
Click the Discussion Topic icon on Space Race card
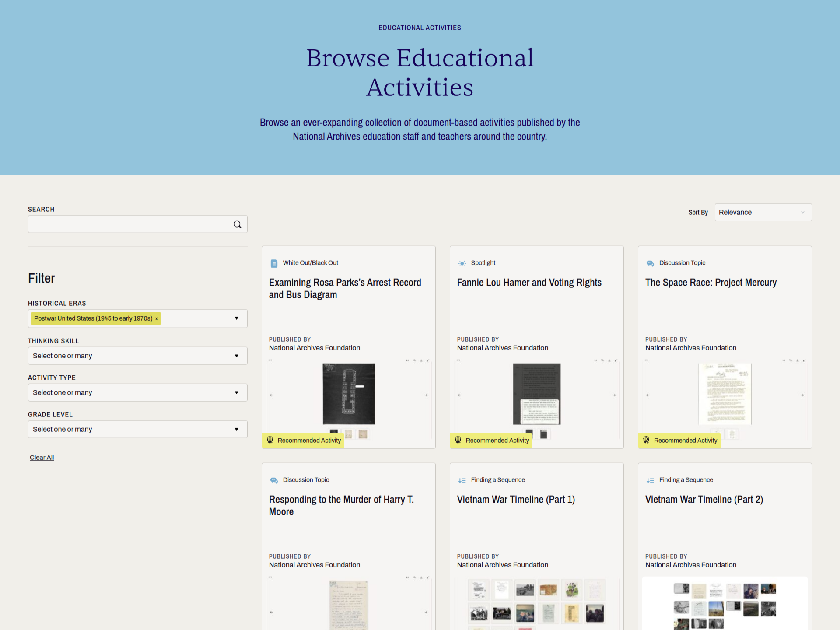(650, 263)
